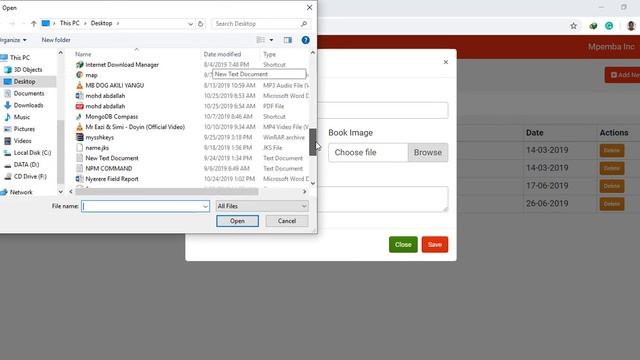Close the book modal with X

point(446,62)
